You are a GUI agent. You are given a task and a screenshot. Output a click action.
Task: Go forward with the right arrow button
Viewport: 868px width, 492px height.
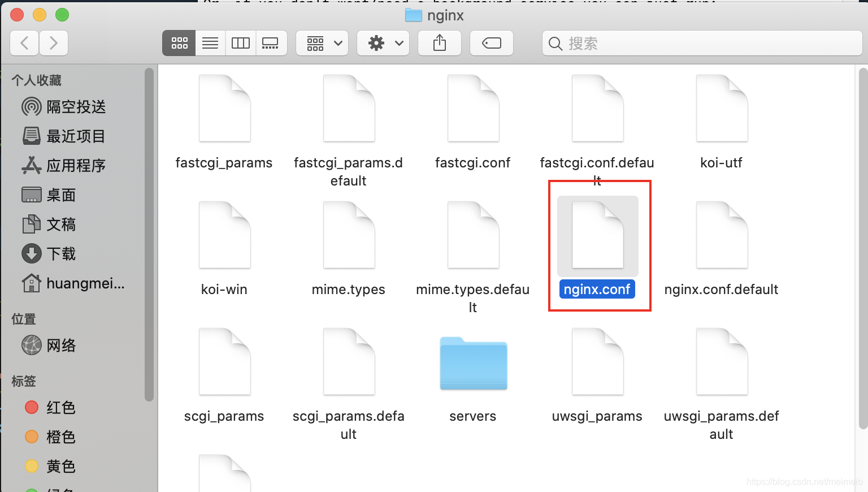click(x=54, y=43)
